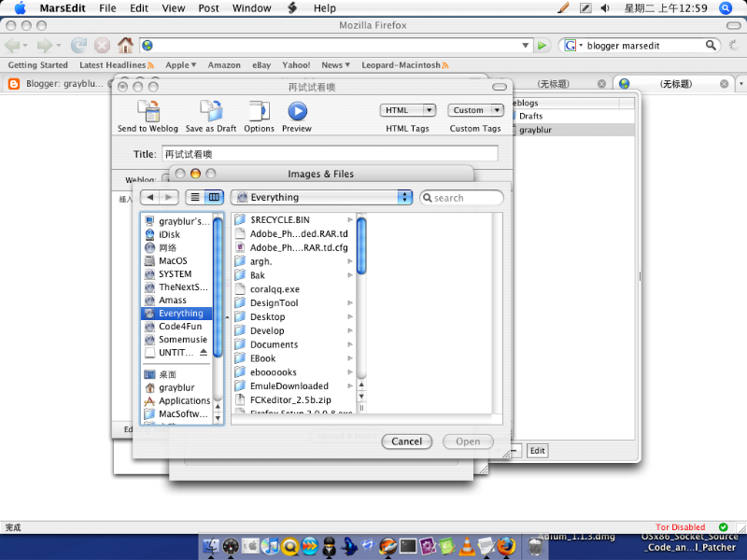Open the Options drawer icon
The image size is (747, 560).
pos(260,111)
